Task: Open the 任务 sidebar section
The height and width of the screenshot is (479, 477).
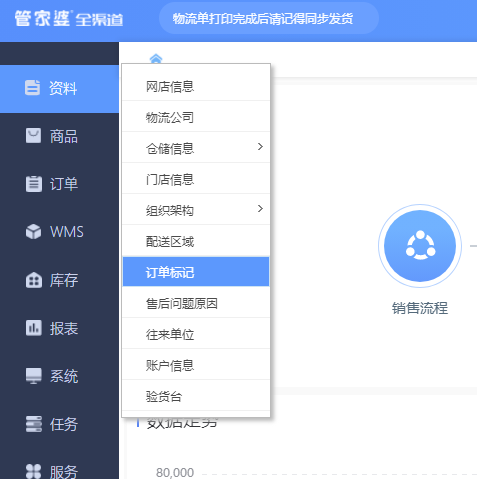Action: 59,424
